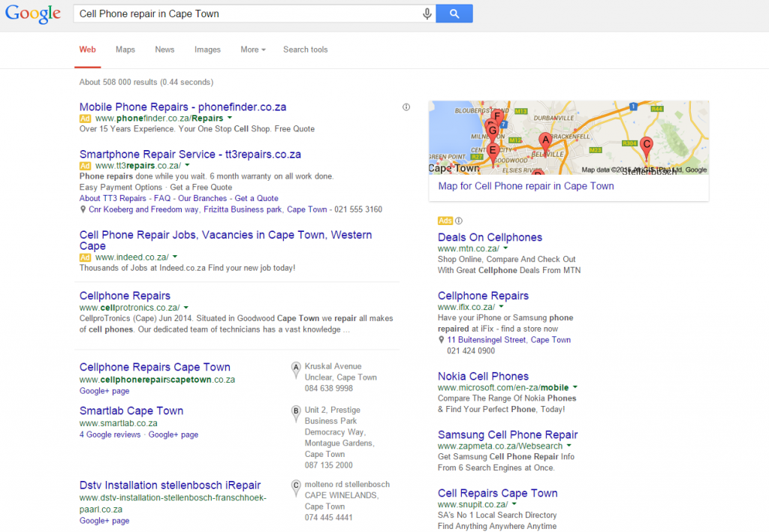Screen dimensions: 769x532
Task: Click location marker icon by Buitensingel Street
Action: [442, 340]
